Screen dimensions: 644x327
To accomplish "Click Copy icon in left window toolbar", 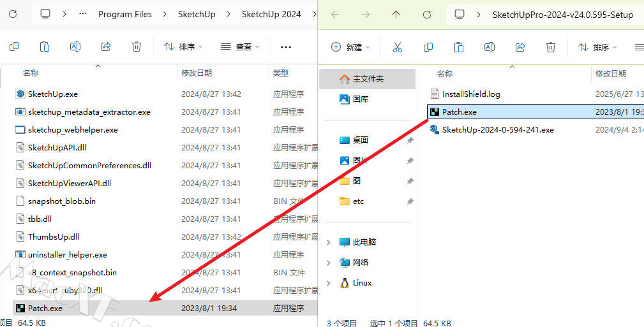I will click(14, 47).
